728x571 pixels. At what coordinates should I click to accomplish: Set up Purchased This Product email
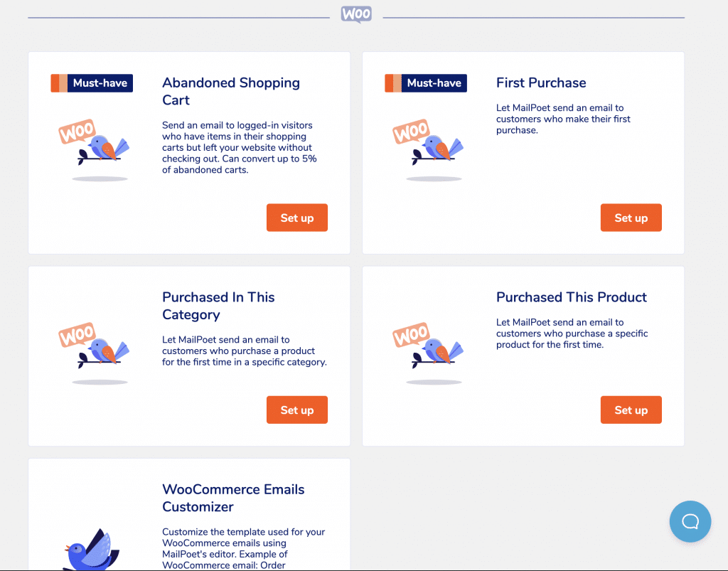click(x=631, y=410)
